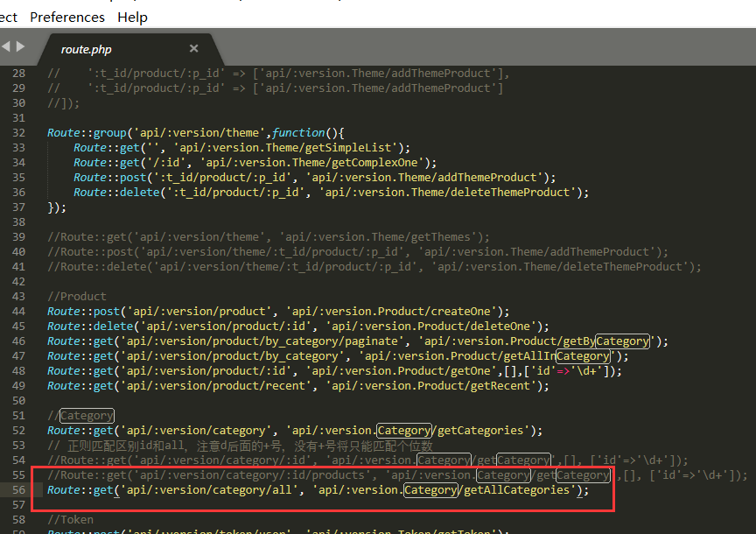The image size is (756, 534).
Task: Click line number 56 in gutter
Action: coord(18,490)
